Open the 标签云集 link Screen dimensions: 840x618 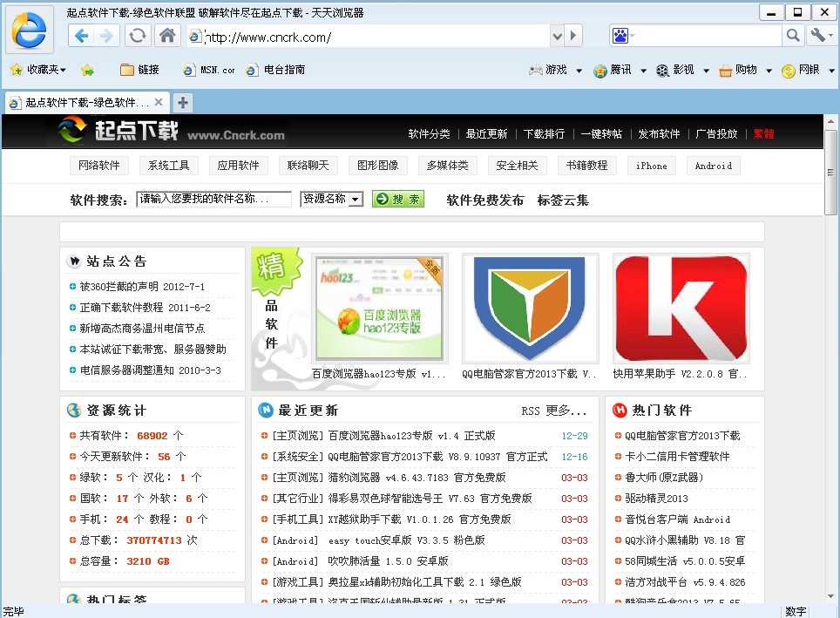563,200
